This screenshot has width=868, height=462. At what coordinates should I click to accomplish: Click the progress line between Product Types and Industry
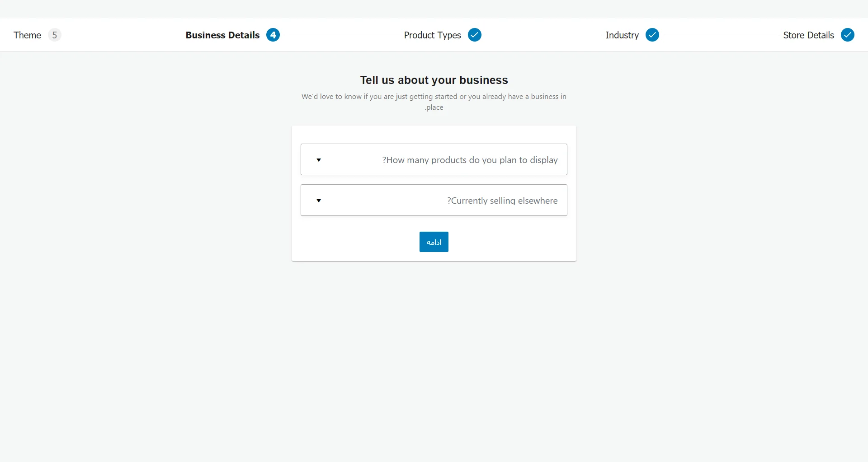[x=543, y=35]
